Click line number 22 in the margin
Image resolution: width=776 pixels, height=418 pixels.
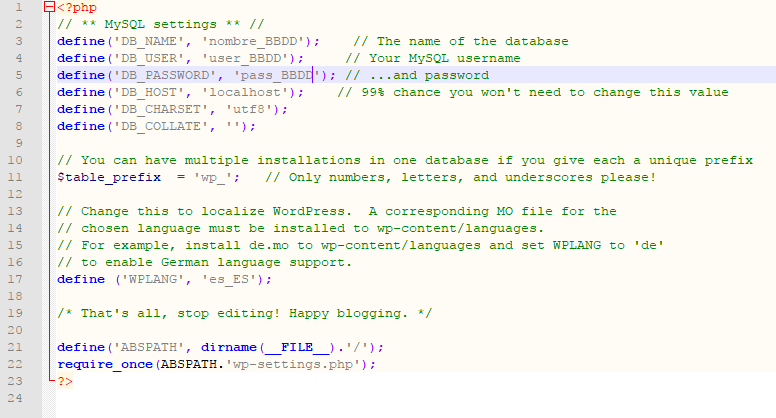point(15,364)
